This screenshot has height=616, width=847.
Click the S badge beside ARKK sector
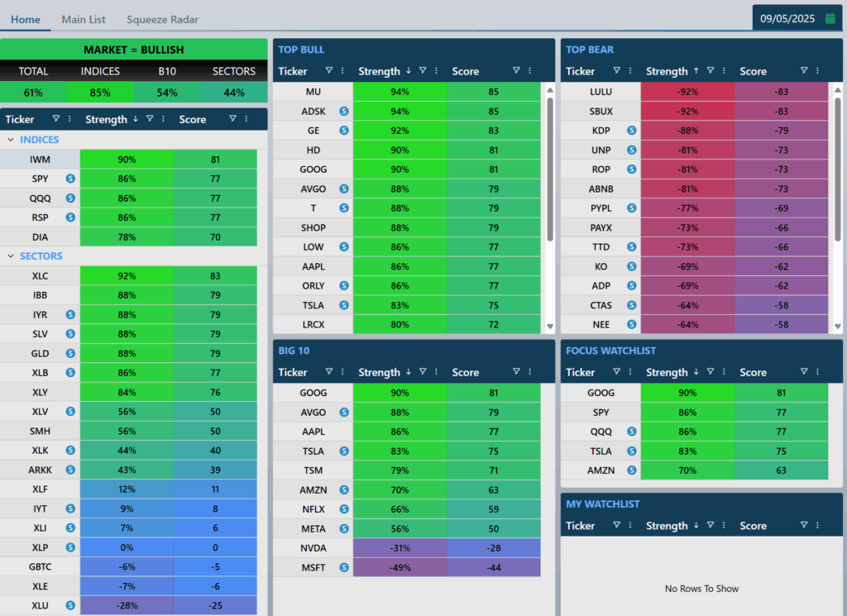point(70,470)
